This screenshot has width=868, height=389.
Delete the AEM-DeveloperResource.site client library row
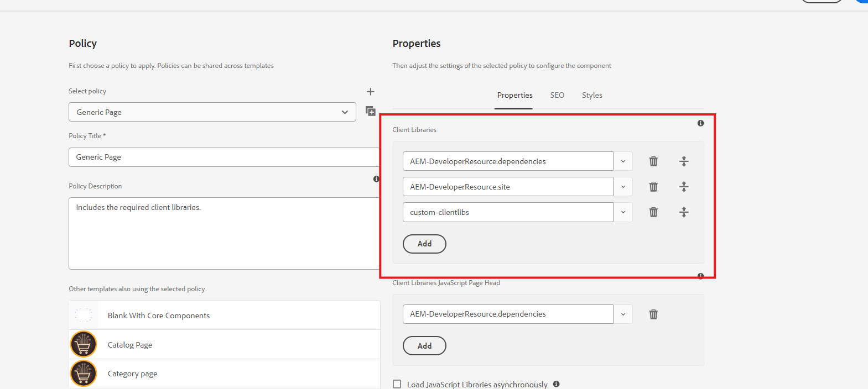653,187
